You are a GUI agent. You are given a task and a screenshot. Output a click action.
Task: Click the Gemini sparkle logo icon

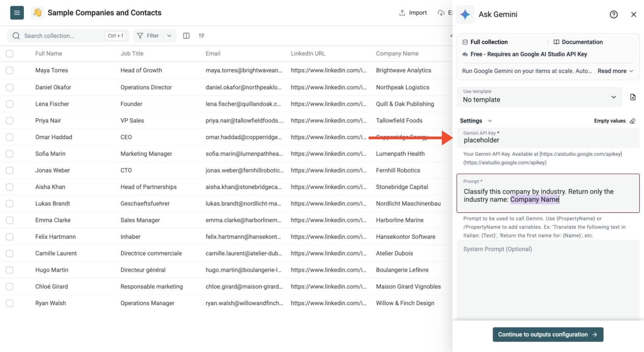pyautogui.click(x=465, y=14)
